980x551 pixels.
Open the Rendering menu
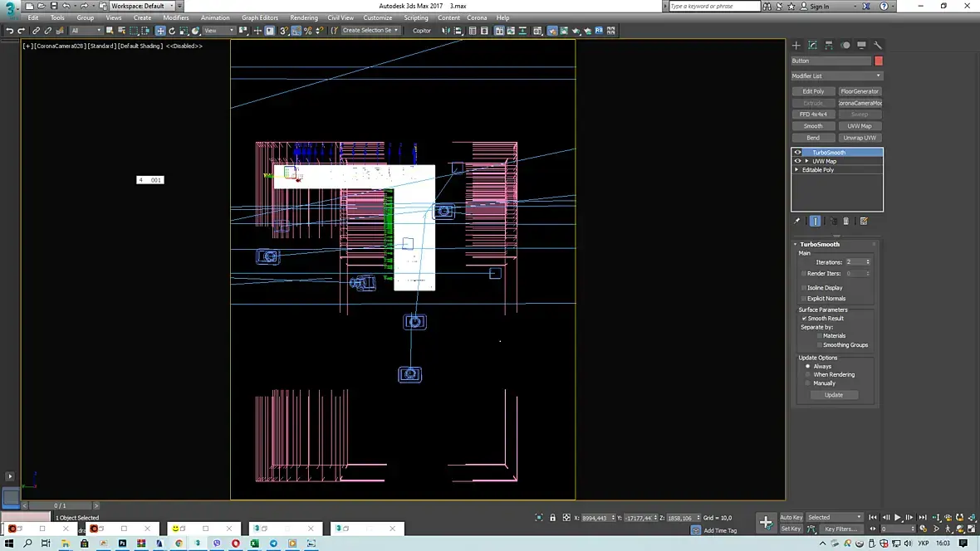coord(303,17)
